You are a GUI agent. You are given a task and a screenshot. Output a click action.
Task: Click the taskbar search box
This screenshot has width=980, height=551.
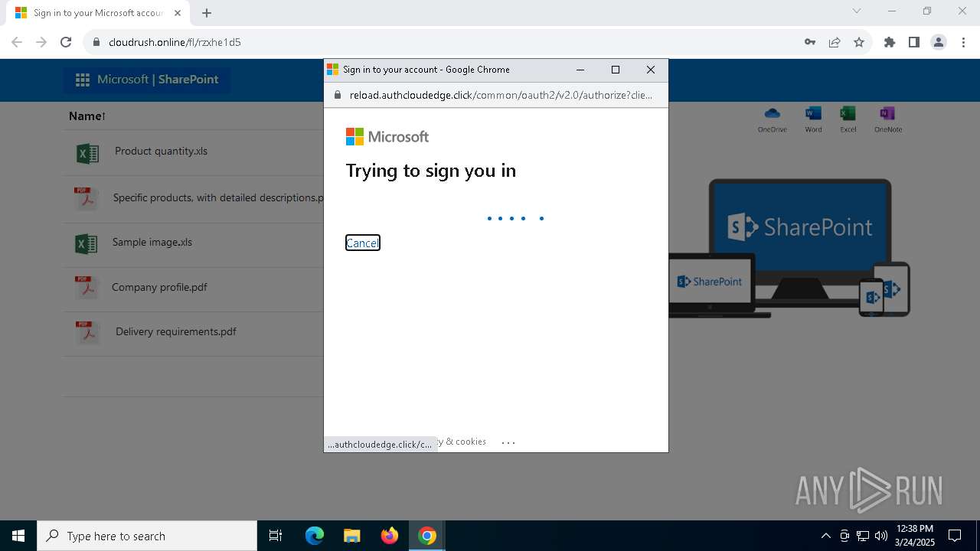pyautogui.click(x=147, y=536)
